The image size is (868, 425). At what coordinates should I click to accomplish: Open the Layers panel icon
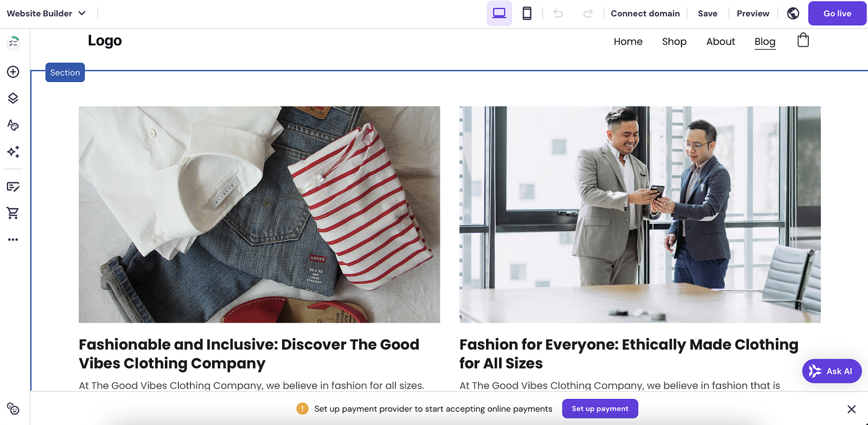point(13,98)
